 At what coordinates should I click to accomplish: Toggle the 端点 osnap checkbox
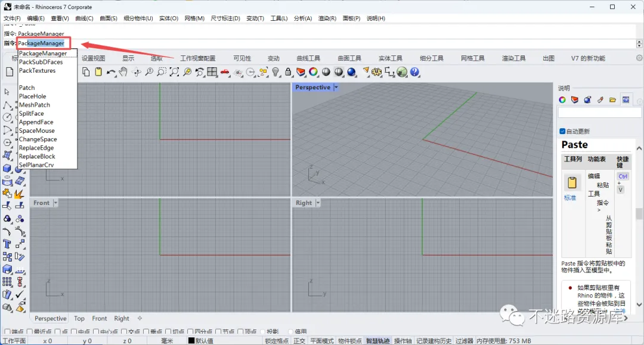[x=7, y=331]
